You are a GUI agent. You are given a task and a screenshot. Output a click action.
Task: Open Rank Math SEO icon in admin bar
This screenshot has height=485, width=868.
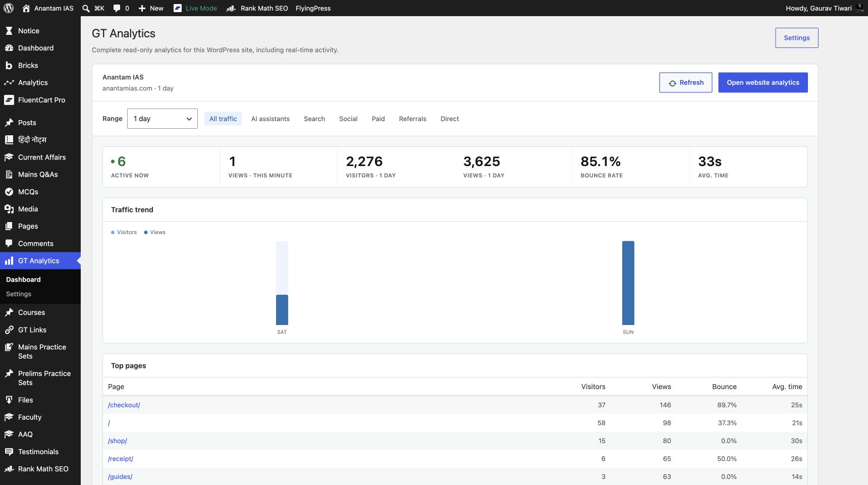tap(231, 8)
